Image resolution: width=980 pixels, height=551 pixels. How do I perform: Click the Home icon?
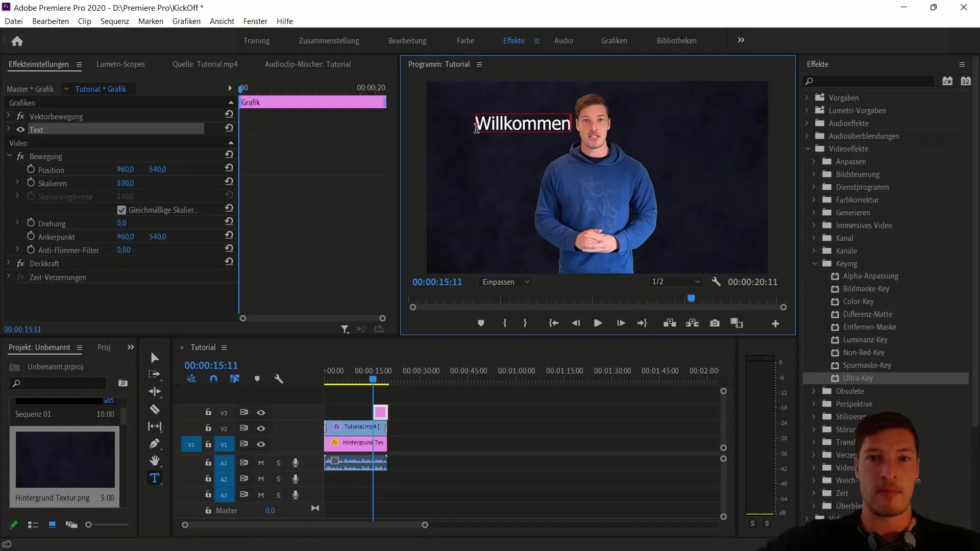(x=17, y=41)
